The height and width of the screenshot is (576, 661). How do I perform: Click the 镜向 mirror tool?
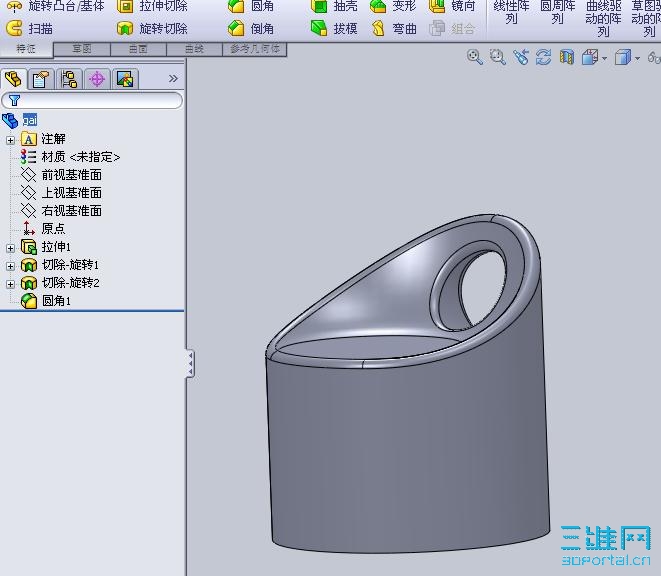pyautogui.click(x=452, y=6)
